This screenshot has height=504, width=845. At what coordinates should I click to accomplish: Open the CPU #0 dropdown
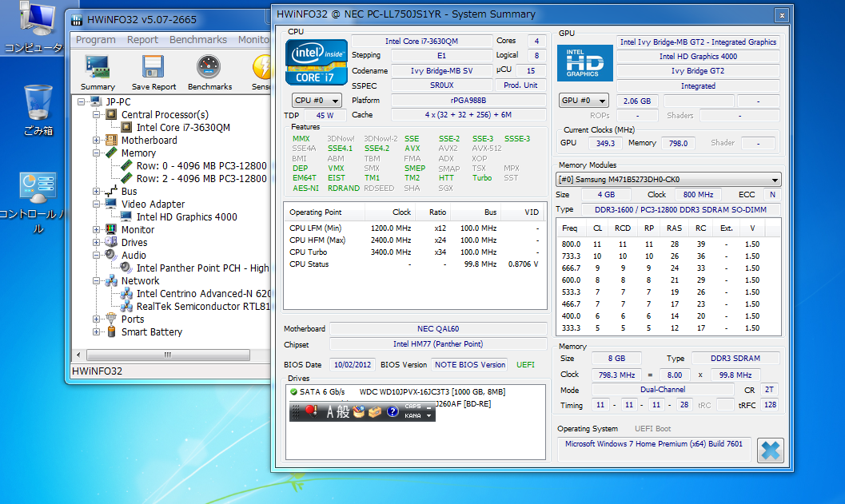(x=317, y=100)
